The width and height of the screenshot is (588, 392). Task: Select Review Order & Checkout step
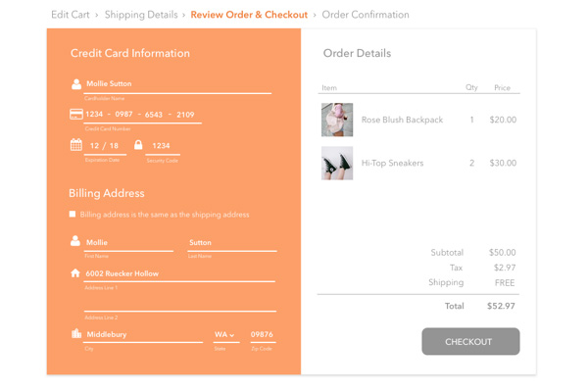[x=249, y=15]
